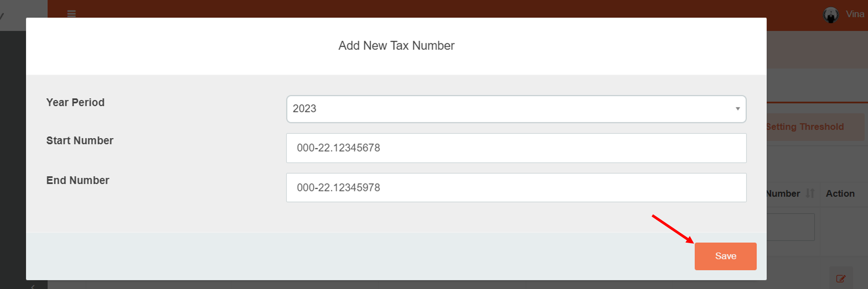Click the Year Period label
Viewport: 868px width, 289px height.
pyautogui.click(x=76, y=103)
